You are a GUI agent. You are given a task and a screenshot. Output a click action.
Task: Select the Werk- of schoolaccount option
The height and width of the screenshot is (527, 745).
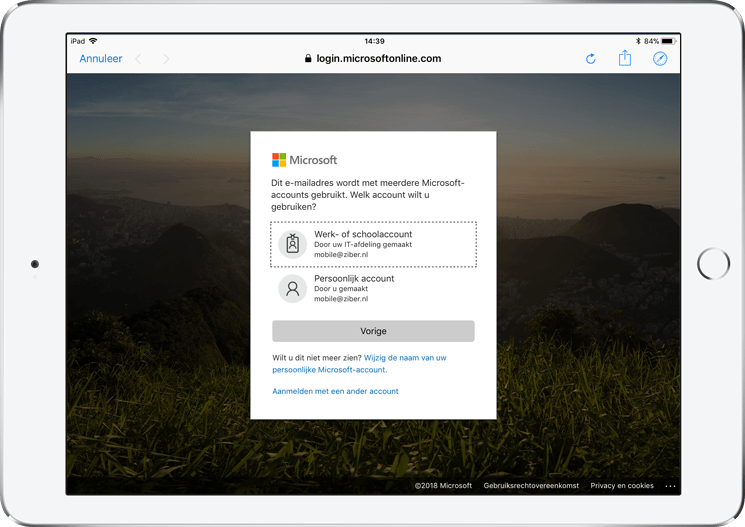coord(373,244)
